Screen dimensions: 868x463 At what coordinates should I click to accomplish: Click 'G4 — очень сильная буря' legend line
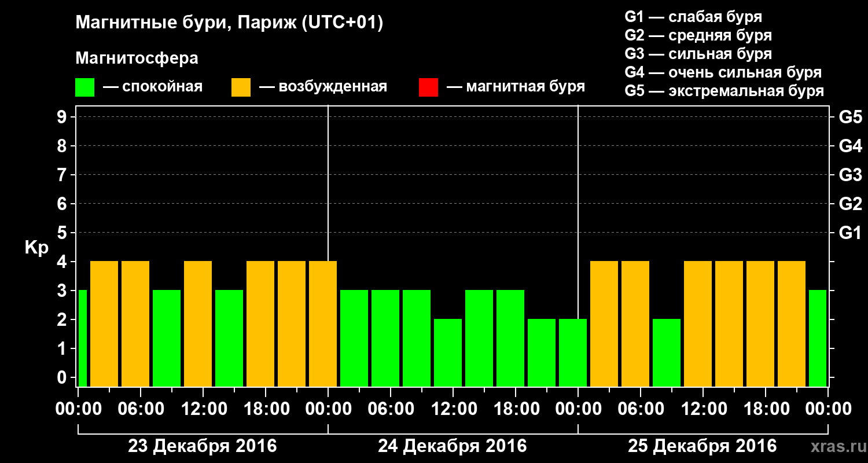click(x=723, y=72)
